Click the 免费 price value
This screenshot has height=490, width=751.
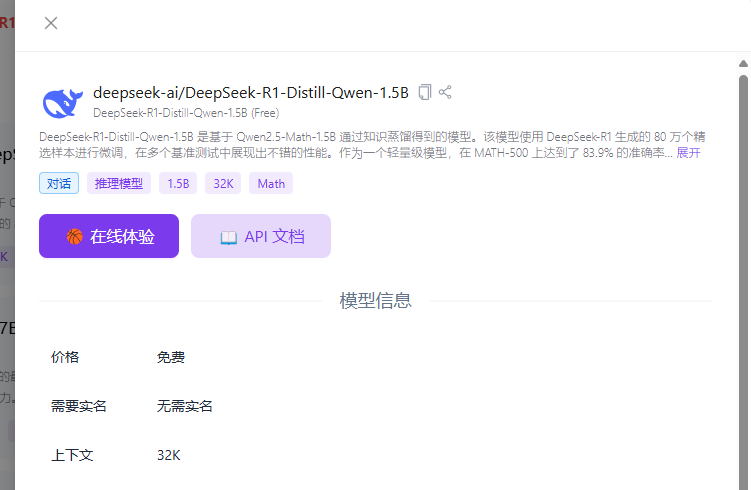[x=171, y=357]
